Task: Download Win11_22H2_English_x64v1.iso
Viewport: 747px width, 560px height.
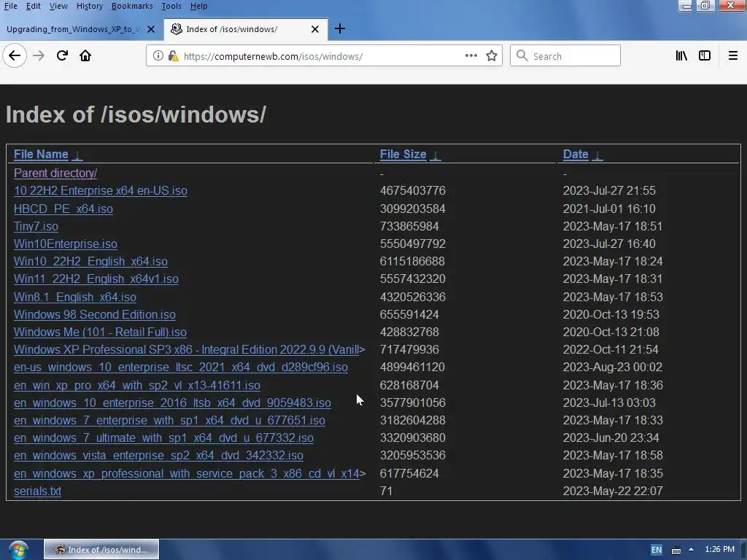Action: (96, 279)
